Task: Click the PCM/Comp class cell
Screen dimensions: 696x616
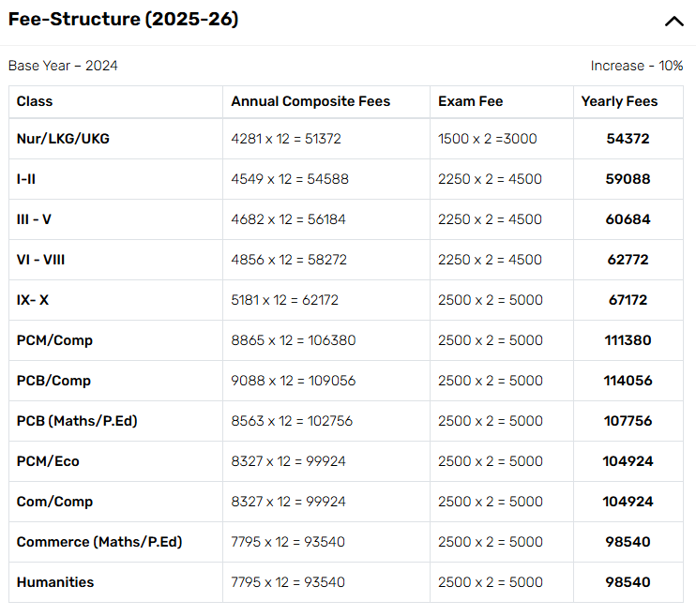Action: point(54,340)
